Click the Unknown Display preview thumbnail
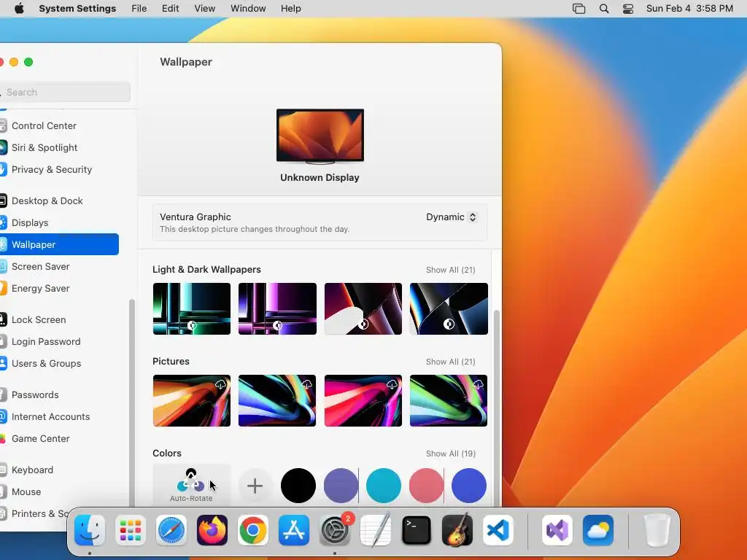The width and height of the screenshot is (747, 560). tap(320, 136)
